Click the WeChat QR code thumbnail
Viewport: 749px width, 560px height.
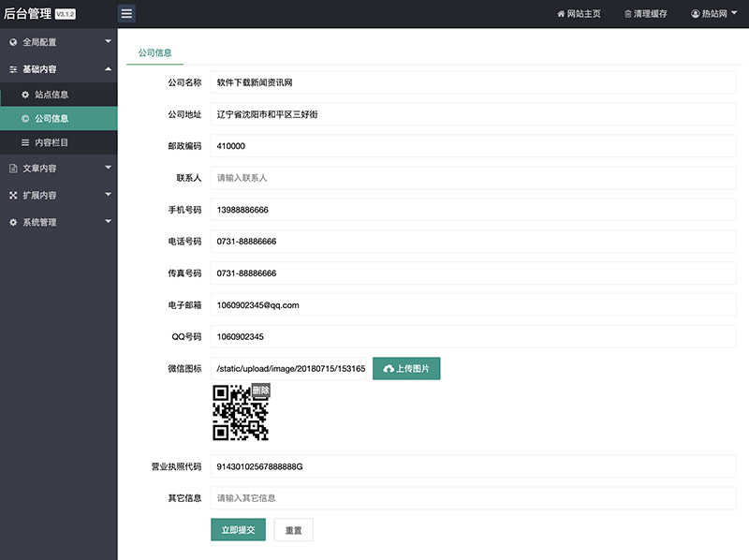tap(241, 413)
